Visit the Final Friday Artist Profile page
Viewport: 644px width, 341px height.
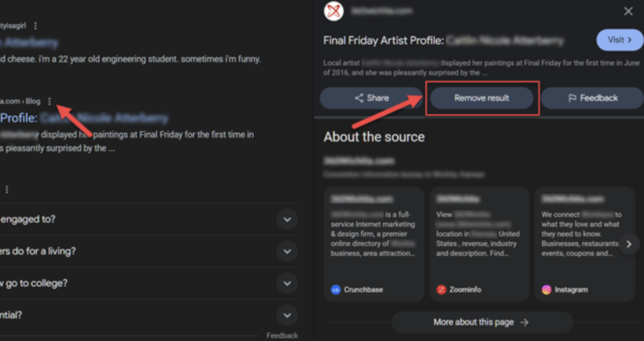pos(619,40)
